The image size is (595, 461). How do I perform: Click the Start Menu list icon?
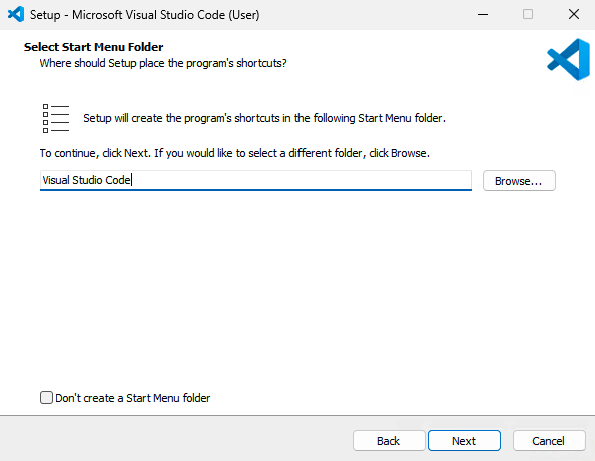(x=56, y=118)
